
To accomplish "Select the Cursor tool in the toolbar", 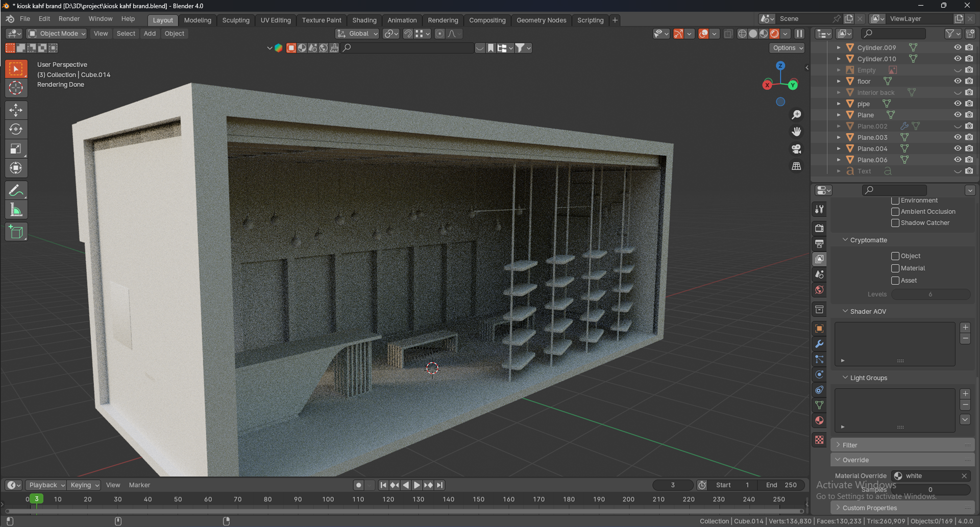I will [16, 88].
